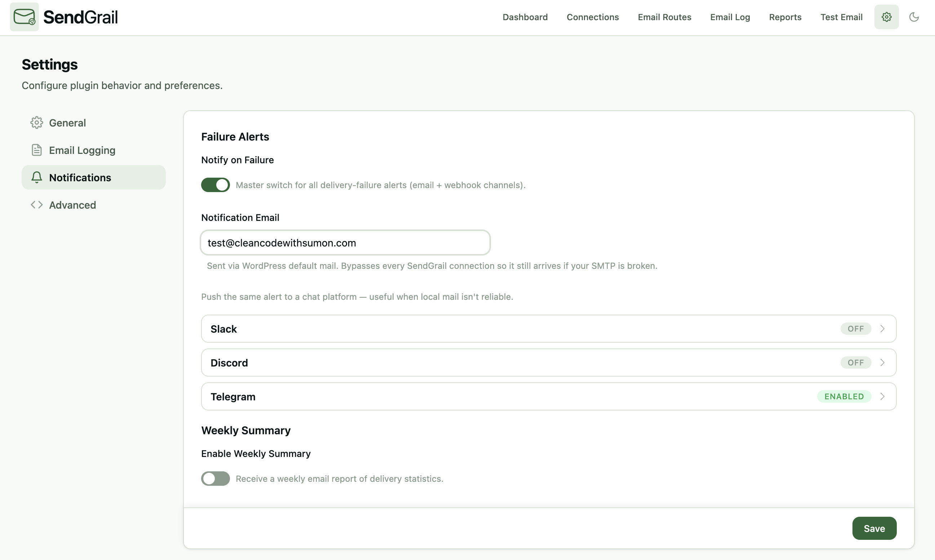Go to the Reports page
The image size is (935, 560).
785,17
